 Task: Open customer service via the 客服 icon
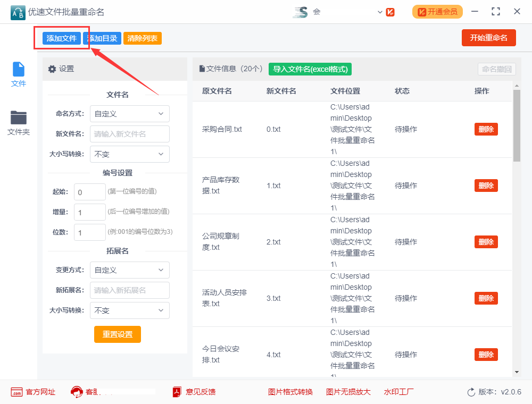pyautogui.click(x=76, y=392)
